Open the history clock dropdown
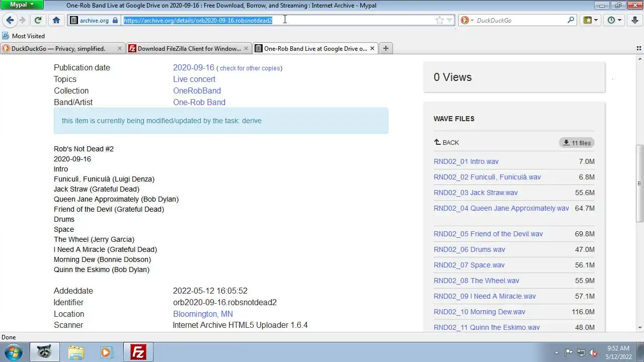 click(x=614, y=20)
